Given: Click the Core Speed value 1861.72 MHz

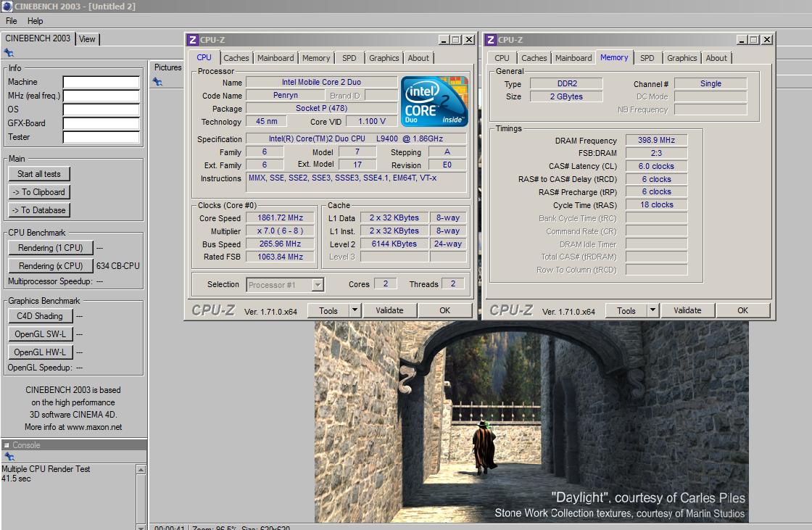Looking at the screenshot, I should (280, 218).
